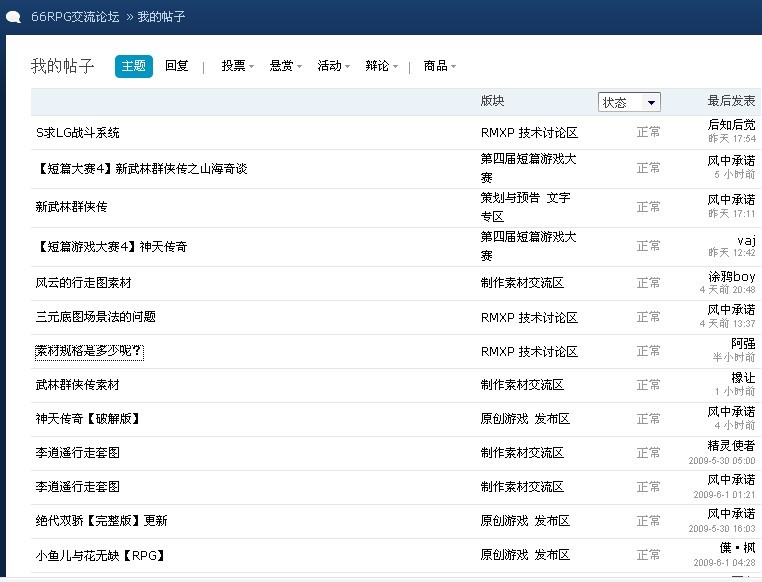The image size is (762, 582).
Task: Open thread 神天传奇【破解版】
Action: pyautogui.click(x=88, y=419)
